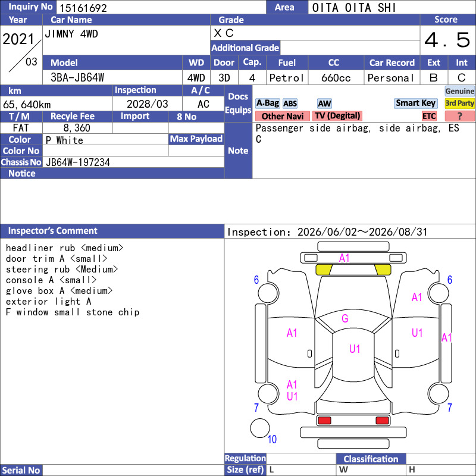The width and height of the screenshot is (476, 476).
Task: Click the Smart Key badge
Action: coord(415,103)
